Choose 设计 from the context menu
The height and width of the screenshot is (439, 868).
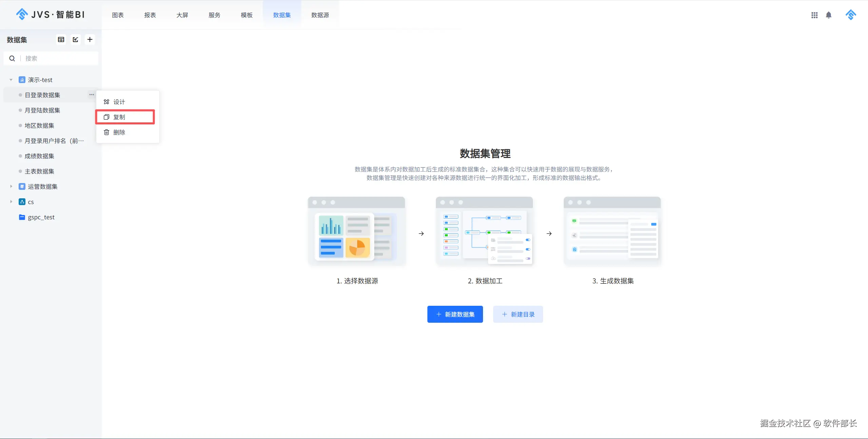119,102
